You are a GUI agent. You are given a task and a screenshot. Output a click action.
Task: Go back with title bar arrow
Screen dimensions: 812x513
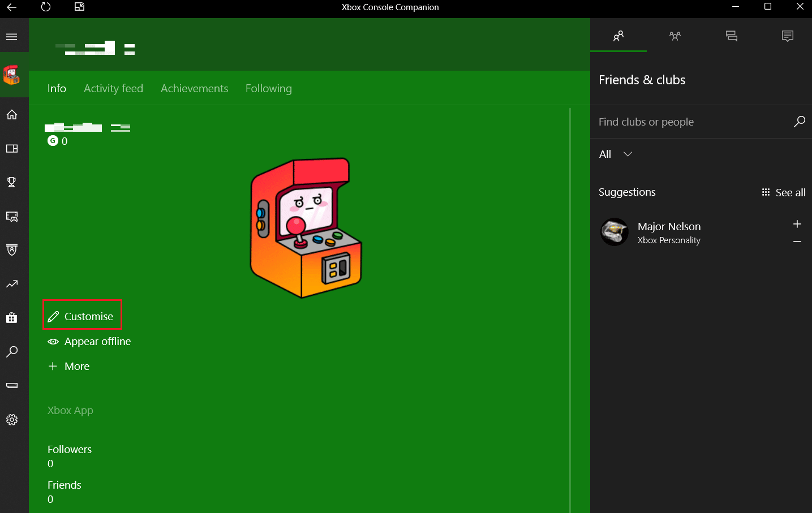point(12,7)
